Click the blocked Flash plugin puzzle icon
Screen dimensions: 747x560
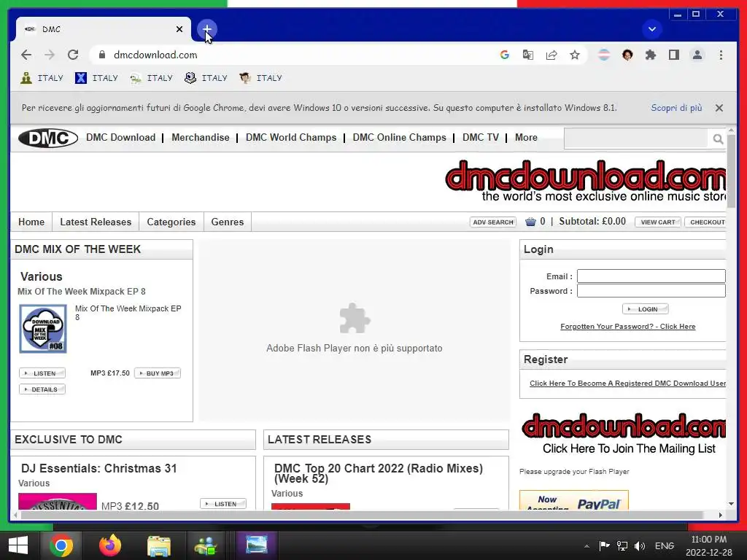point(355,318)
